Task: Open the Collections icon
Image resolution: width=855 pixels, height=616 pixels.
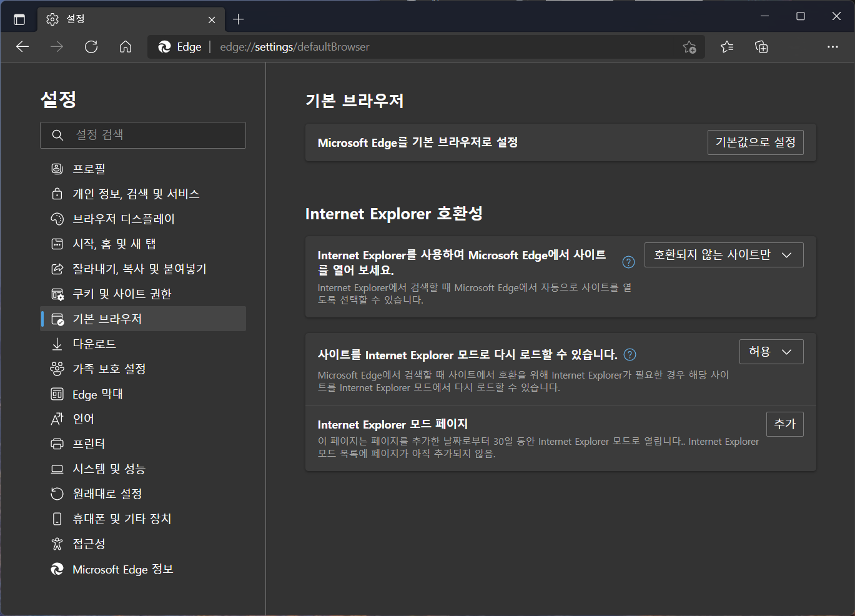Action: coord(761,47)
